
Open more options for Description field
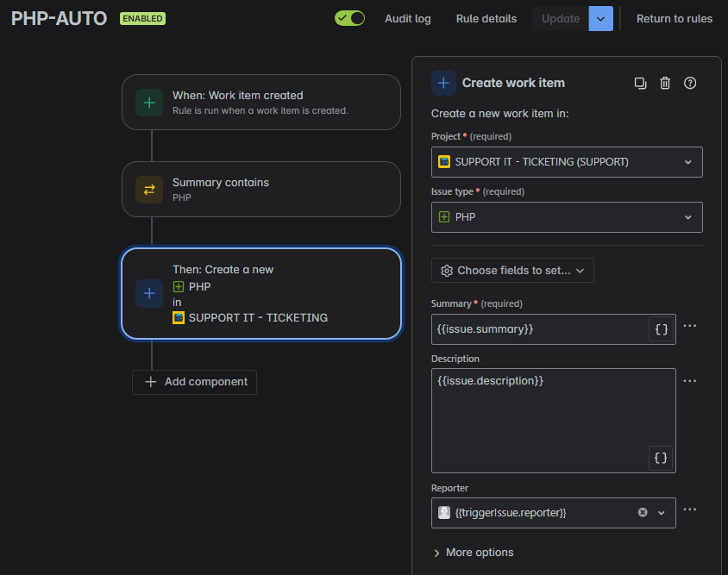click(690, 381)
